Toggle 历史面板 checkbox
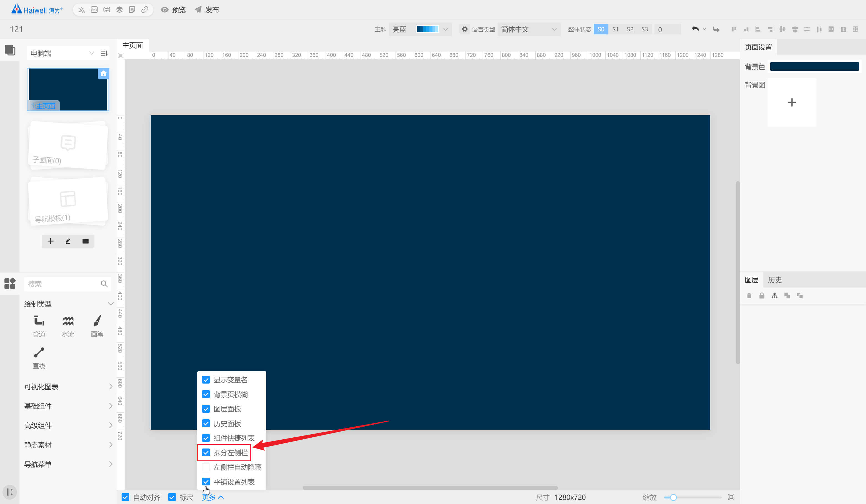 206,424
